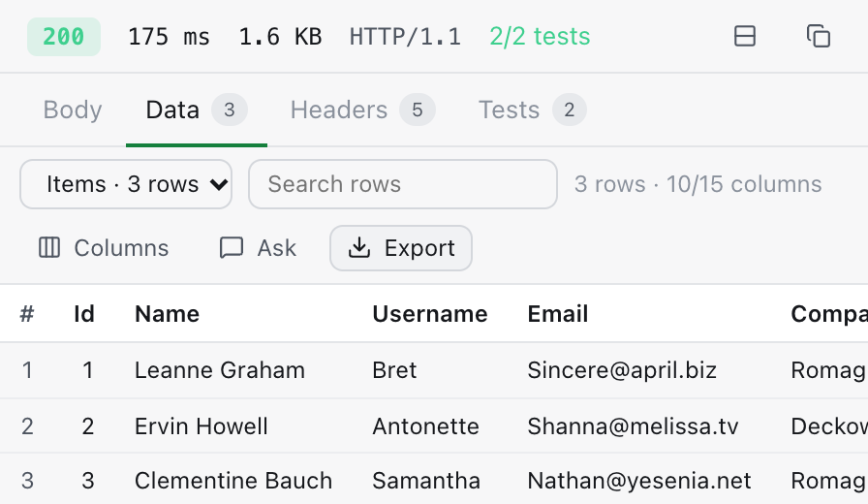Click the 200 status badge

[64, 37]
